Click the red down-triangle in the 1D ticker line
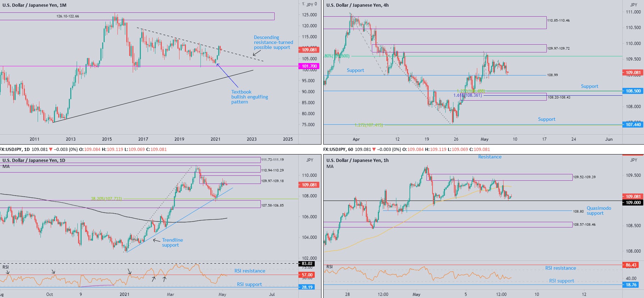The width and height of the screenshot is (644, 298). click(51, 150)
